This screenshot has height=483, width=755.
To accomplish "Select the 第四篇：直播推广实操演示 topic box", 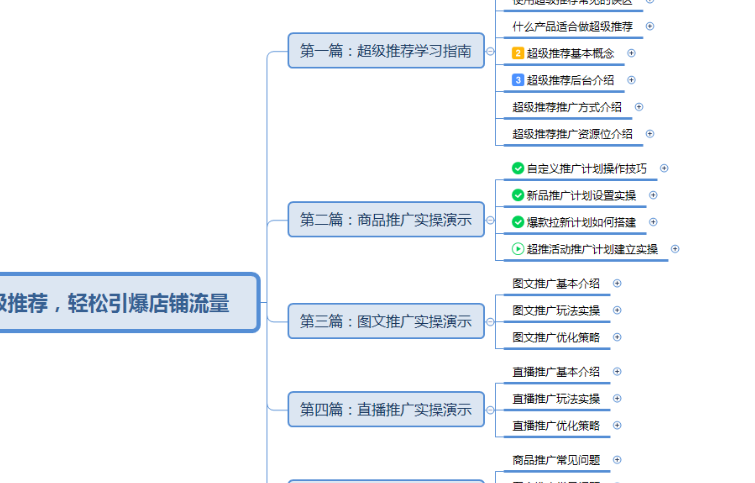I will click(386, 409).
